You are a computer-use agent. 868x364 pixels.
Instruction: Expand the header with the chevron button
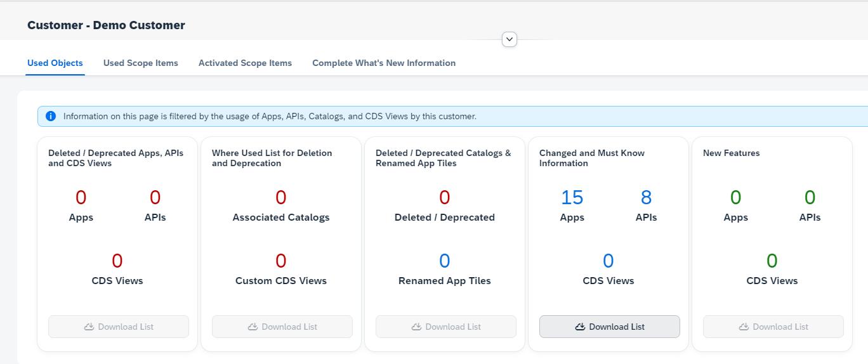509,39
